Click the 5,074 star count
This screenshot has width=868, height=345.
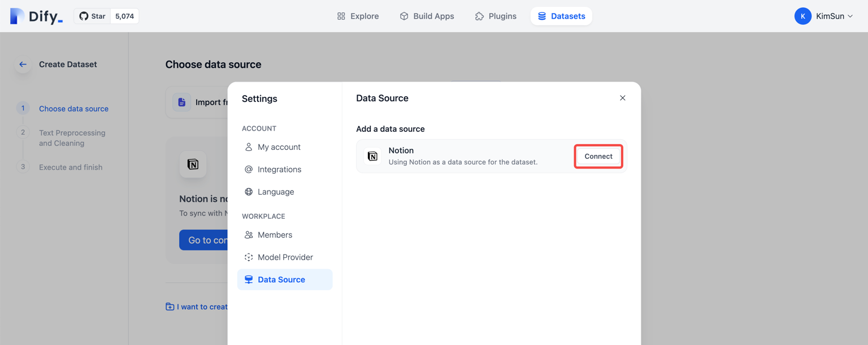point(124,16)
